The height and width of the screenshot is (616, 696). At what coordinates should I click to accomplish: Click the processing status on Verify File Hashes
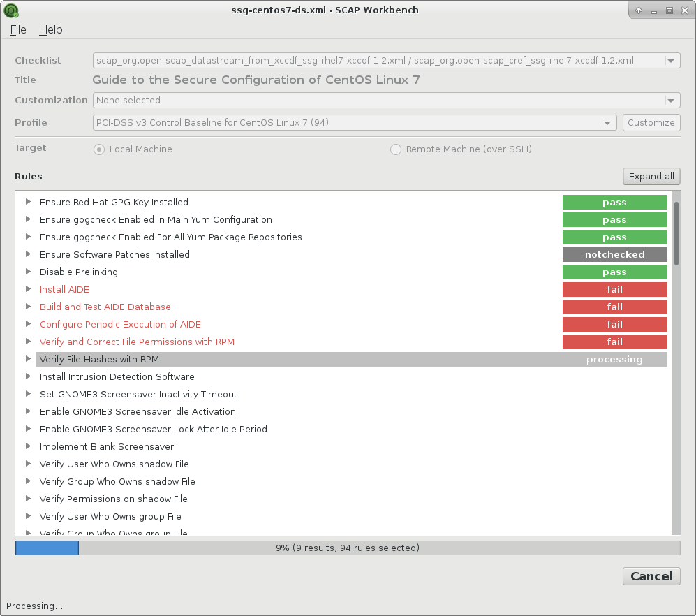tap(615, 359)
